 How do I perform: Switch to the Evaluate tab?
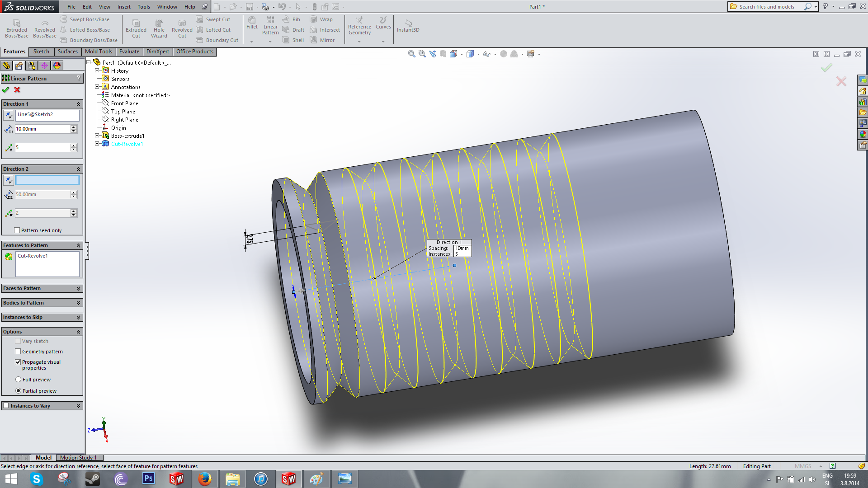pos(129,52)
